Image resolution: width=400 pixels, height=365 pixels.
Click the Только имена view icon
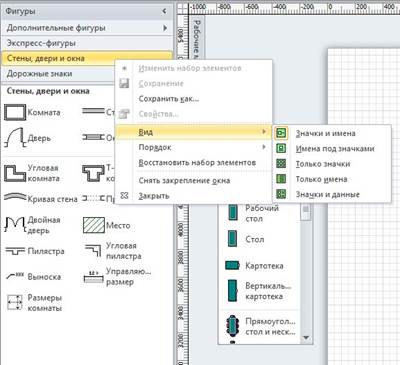[x=281, y=179]
